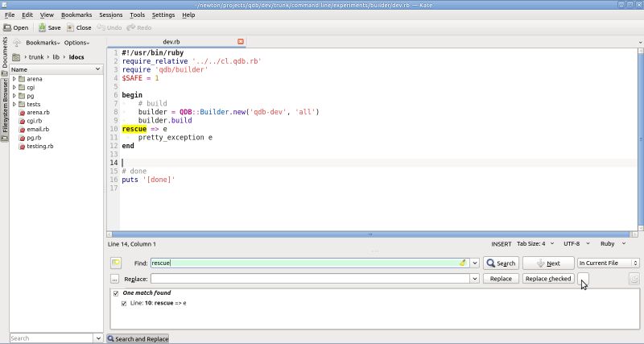Toggle search options with the ellipsis button
The width and height of the screenshot is (644, 344).
(114, 279)
